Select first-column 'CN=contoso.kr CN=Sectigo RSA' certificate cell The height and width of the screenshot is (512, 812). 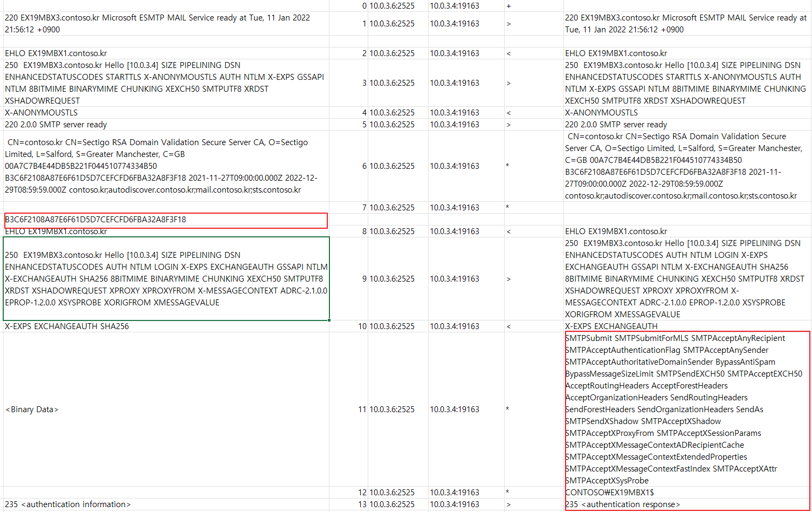166,166
